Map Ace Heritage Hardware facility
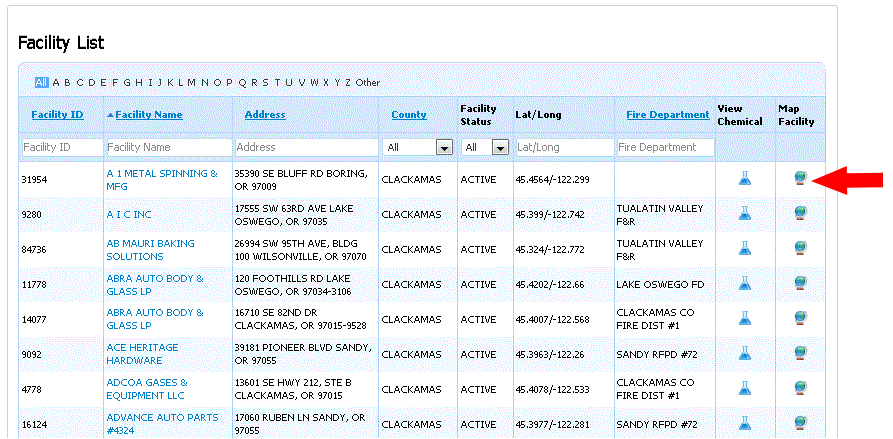This screenshot has width=893, height=439. (x=800, y=353)
